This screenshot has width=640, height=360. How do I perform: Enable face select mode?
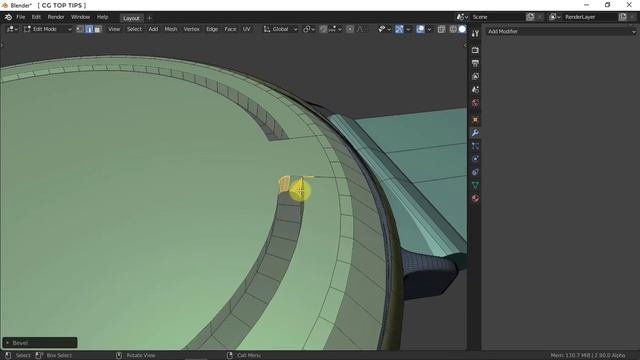98,29
